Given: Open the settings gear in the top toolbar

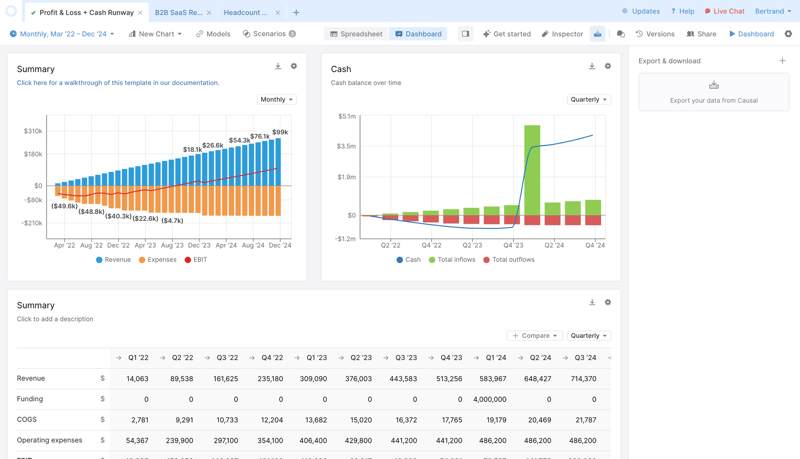Looking at the screenshot, I should coord(788,34).
